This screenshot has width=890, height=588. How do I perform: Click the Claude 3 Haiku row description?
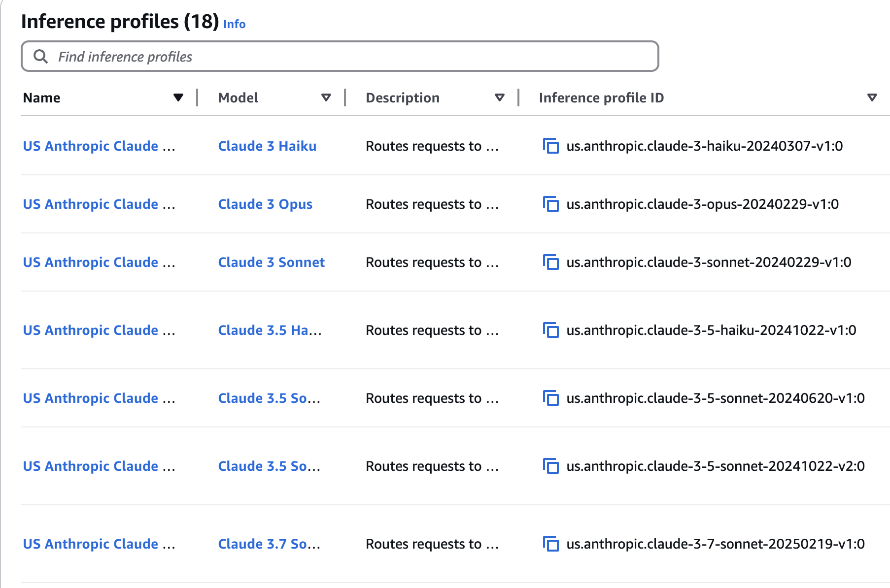(x=432, y=146)
